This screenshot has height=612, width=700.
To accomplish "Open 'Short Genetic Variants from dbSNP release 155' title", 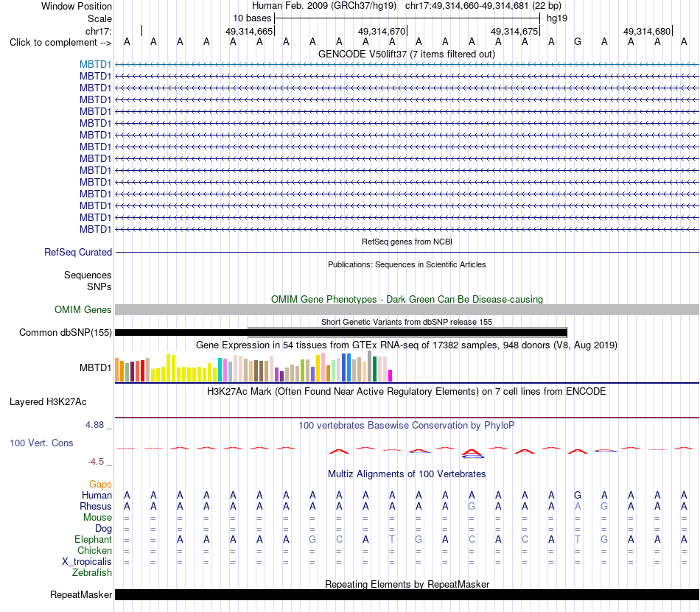I will pos(407,322).
